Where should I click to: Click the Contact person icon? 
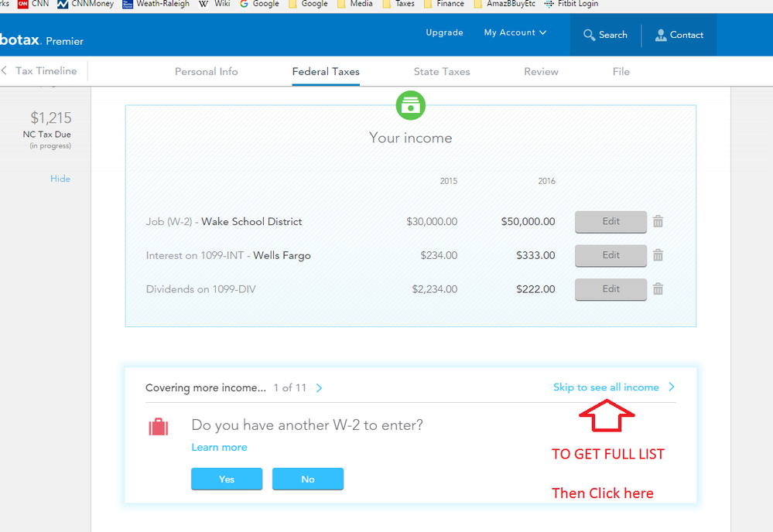(x=661, y=35)
